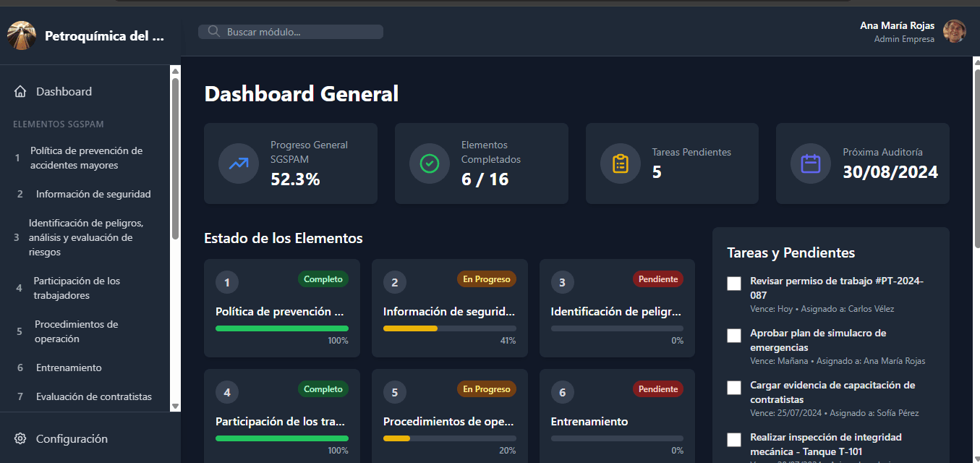Image resolution: width=980 pixels, height=463 pixels.
Task: Click 'Ana María Rojas' user name in header
Action: click(897, 25)
